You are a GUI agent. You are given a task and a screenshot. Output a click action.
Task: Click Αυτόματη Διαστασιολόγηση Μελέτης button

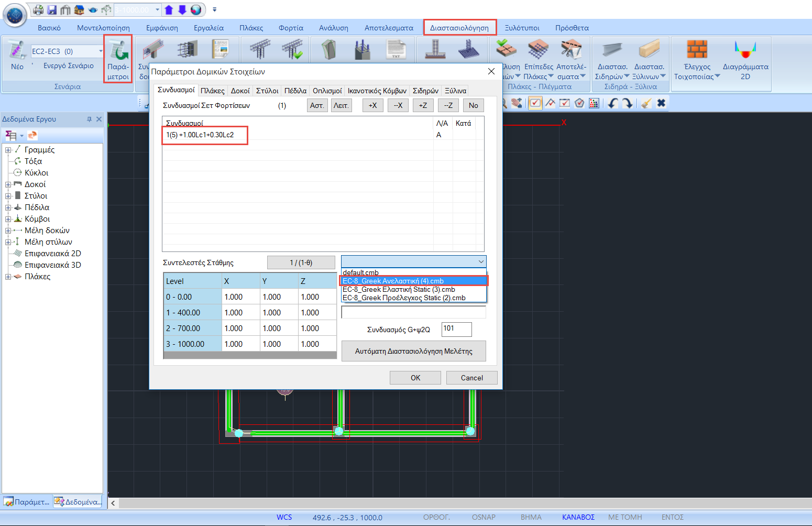414,351
